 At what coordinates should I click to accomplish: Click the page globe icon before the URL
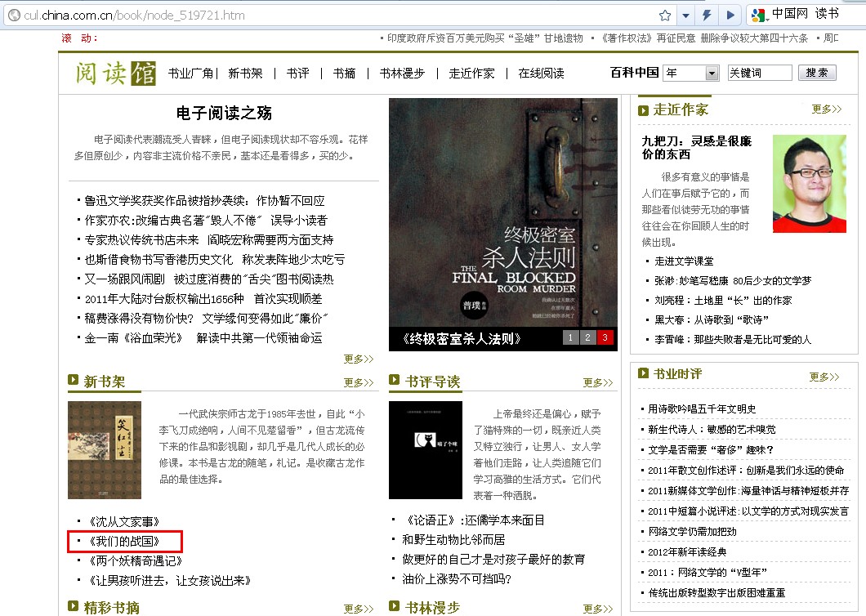point(15,16)
